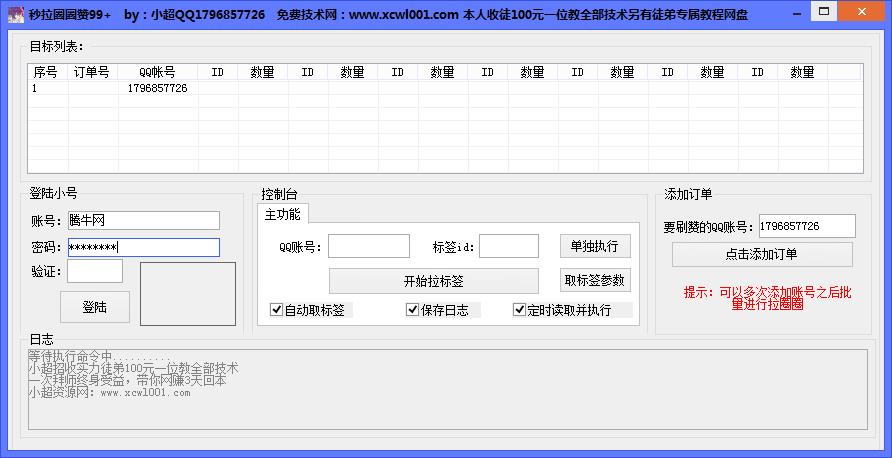The width and height of the screenshot is (892, 458).
Task: Click the 订单号 column header
Action: tap(91, 72)
